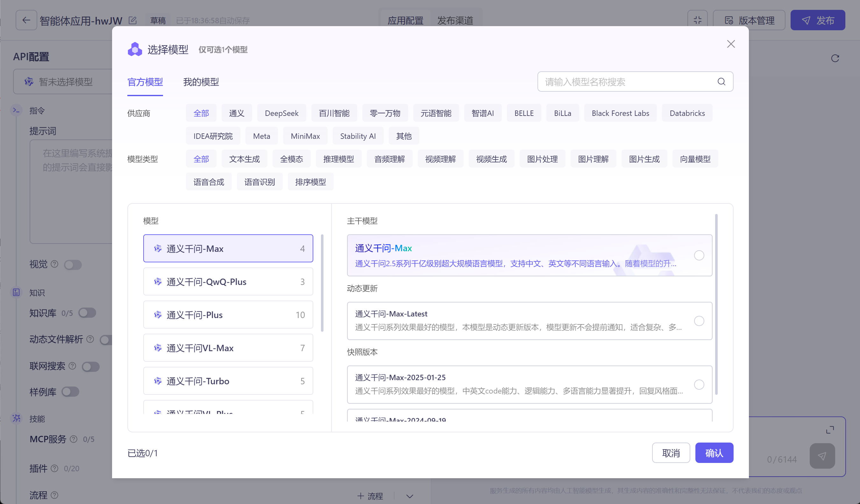Select the 通义千问-Max-2025-01-25 radio button
860x504 pixels.
(x=699, y=385)
